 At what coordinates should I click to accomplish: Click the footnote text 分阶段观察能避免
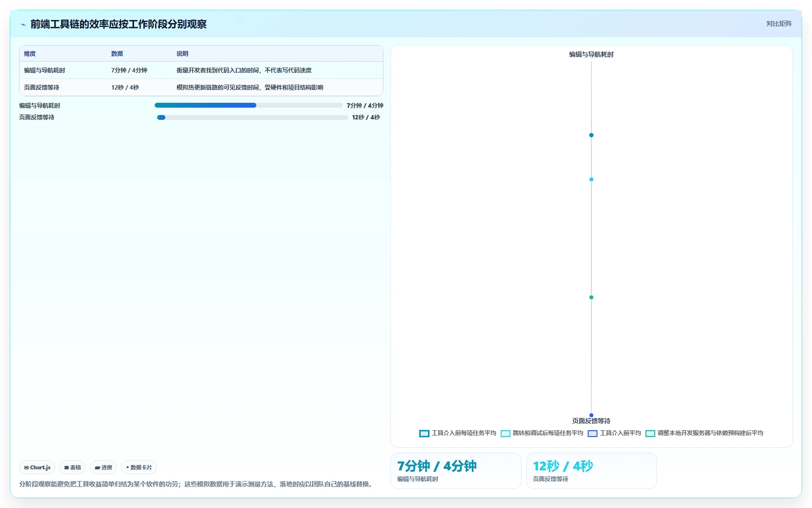pos(197,485)
